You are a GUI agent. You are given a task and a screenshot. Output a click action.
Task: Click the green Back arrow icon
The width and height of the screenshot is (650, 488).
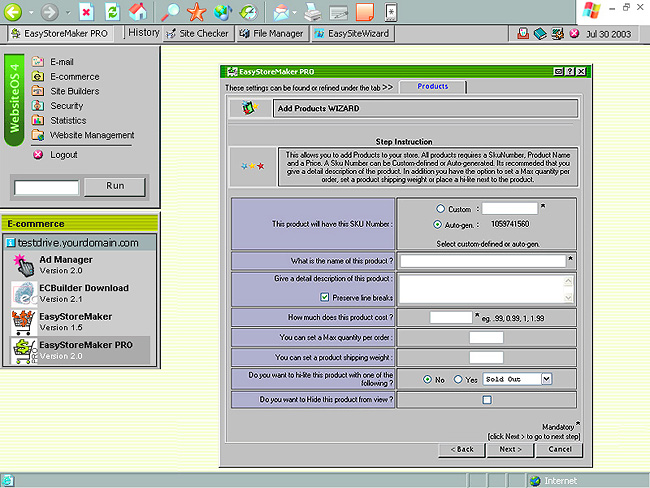coord(13,12)
